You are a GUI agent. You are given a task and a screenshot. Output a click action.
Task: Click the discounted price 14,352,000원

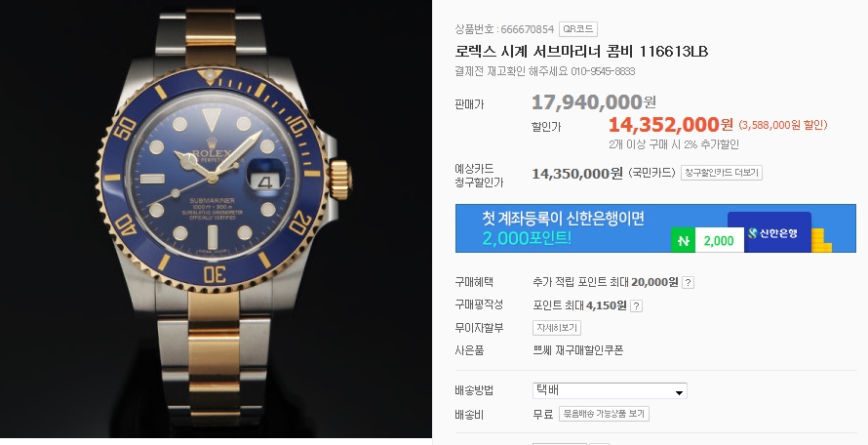[x=670, y=124]
